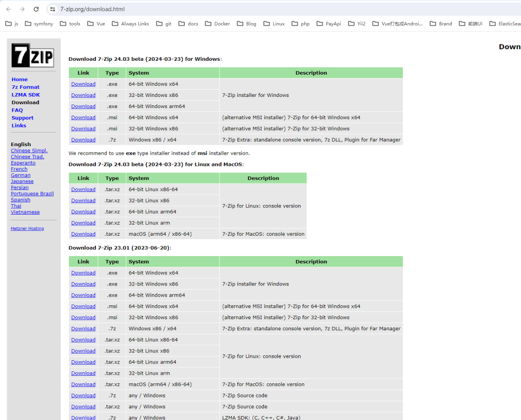
Task: Download 23.01 .7z Extra standalone console package
Action: pos(83,329)
